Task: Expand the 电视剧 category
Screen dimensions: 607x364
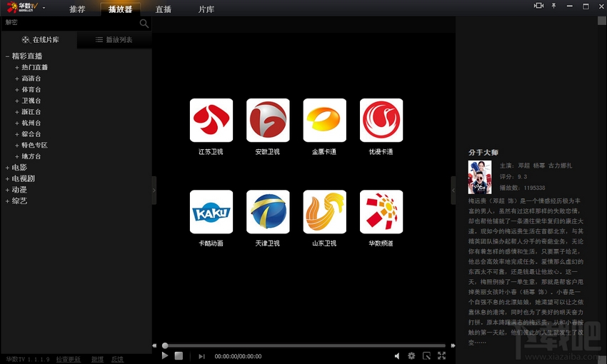Action: coord(7,179)
